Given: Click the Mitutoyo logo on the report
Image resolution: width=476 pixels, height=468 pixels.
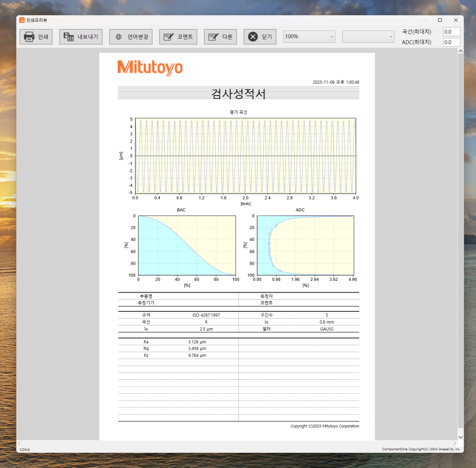Looking at the screenshot, I should pos(150,67).
